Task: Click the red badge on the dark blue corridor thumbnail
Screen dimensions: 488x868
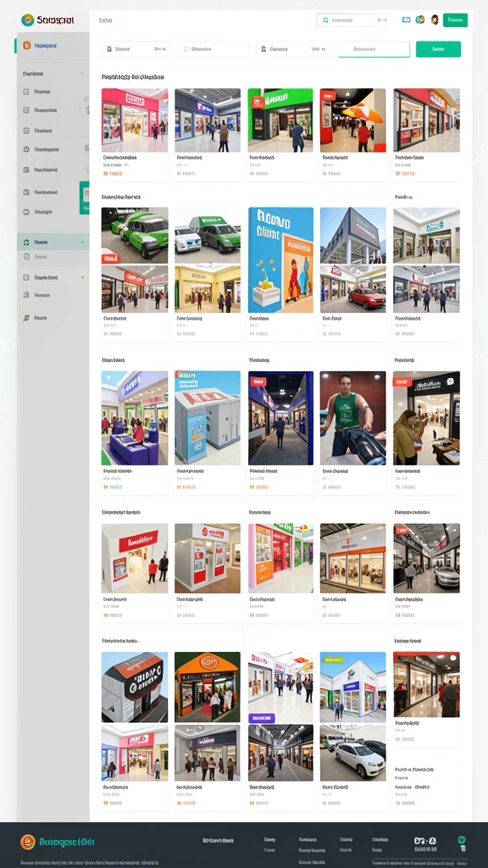Action: (x=258, y=381)
